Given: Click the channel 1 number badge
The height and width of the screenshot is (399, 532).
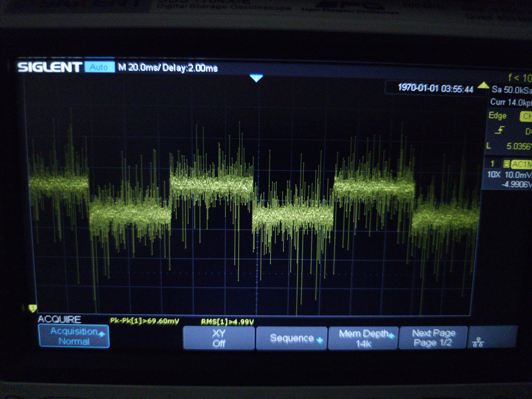Looking at the screenshot, I should click(x=492, y=164).
